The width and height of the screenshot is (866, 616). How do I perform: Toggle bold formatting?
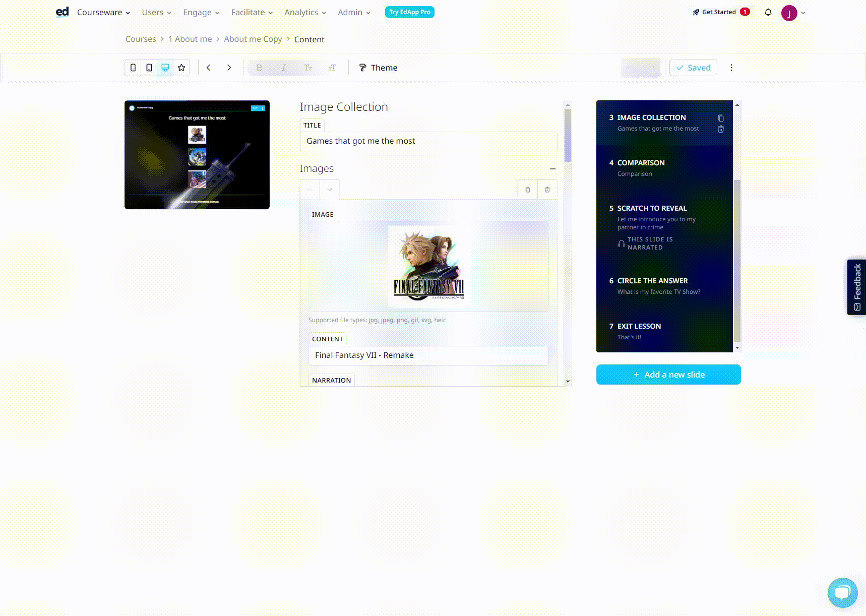pyautogui.click(x=260, y=68)
